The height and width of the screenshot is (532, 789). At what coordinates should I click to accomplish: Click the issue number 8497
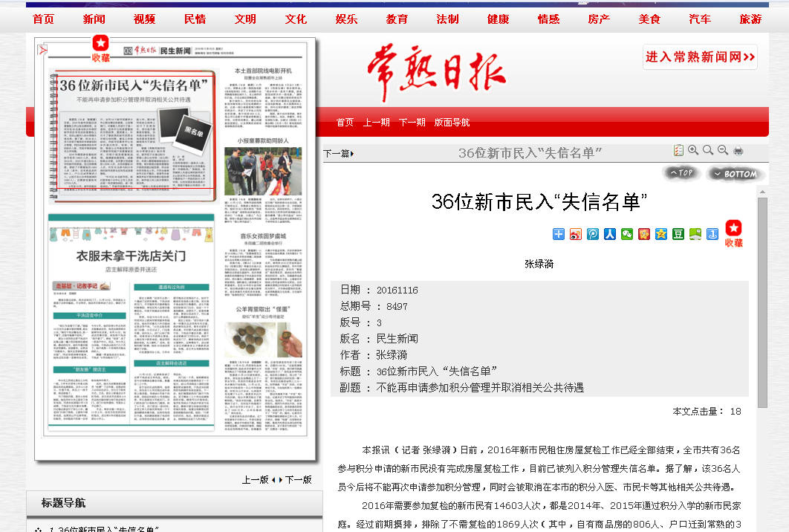[397, 306]
